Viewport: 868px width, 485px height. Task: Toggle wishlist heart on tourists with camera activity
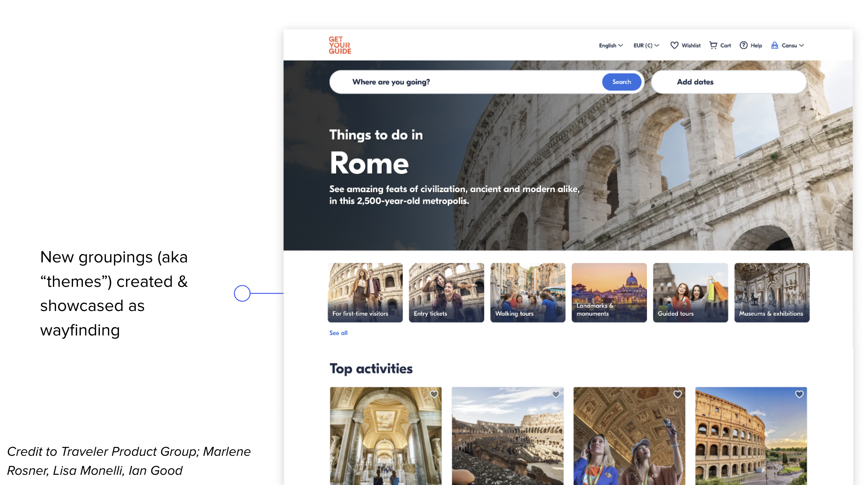coord(678,394)
